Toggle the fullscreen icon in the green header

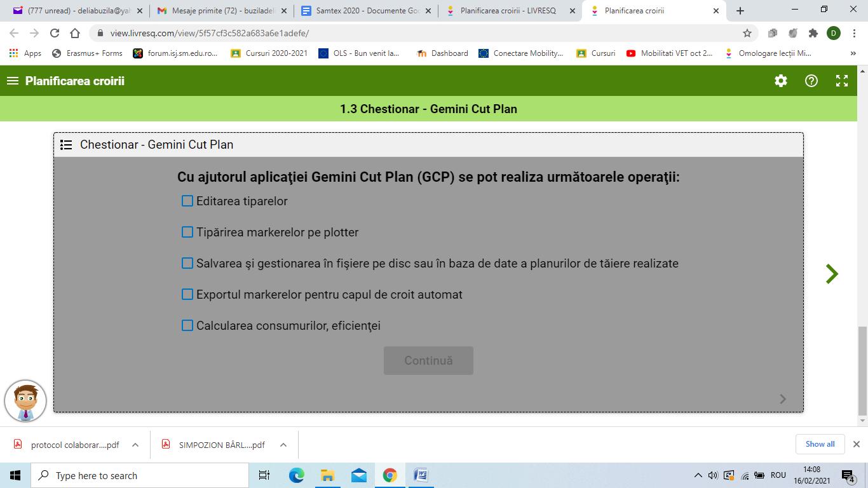click(x=842, y=81)
